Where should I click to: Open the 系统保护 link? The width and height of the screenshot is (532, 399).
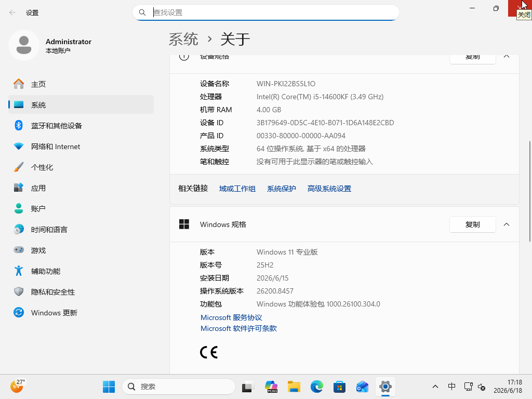[x=281, y=189]
